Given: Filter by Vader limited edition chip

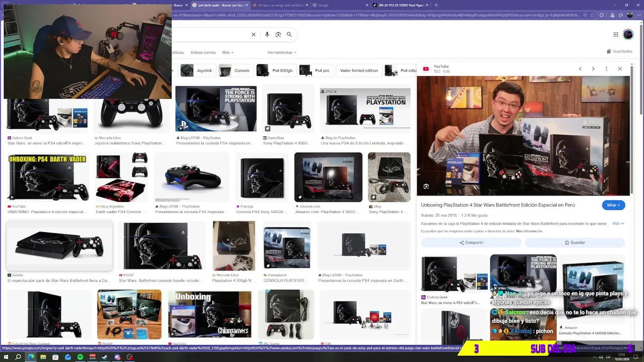Looking at the screenshot, I should [359, 70].
